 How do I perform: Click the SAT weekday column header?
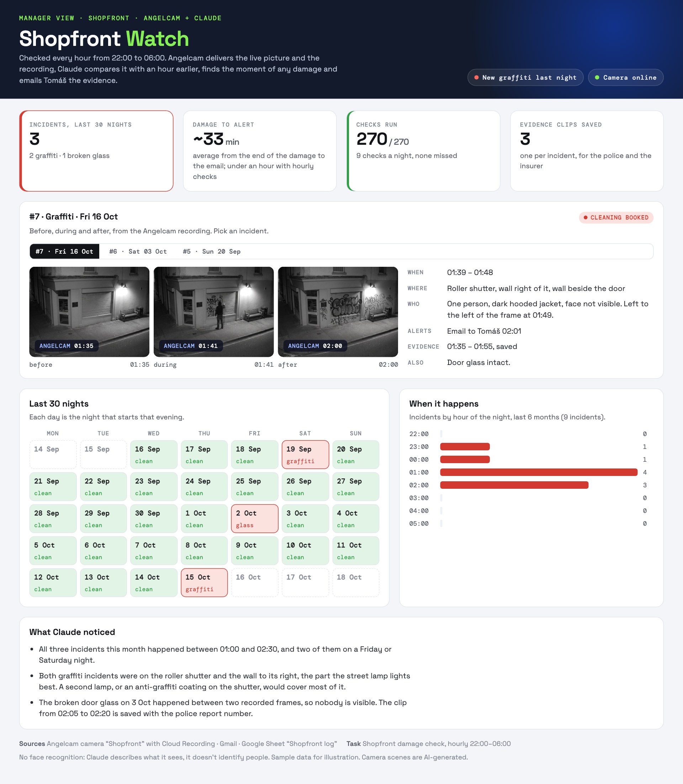point(305,433)
